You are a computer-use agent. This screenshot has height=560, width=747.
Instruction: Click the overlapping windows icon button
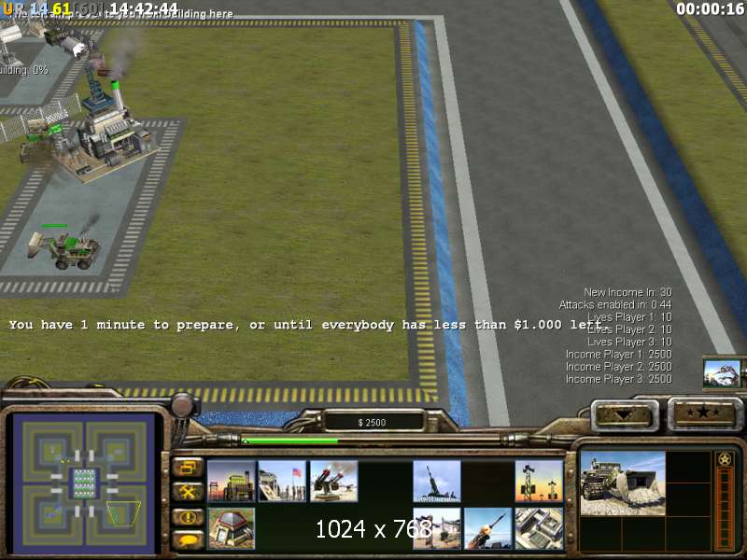[189, 468]
